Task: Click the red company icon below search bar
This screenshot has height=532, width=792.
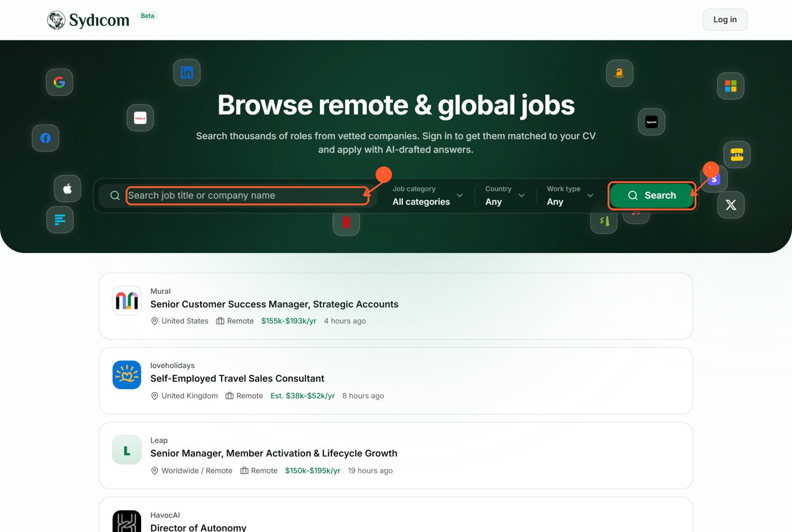Action: tap(346, 223)
